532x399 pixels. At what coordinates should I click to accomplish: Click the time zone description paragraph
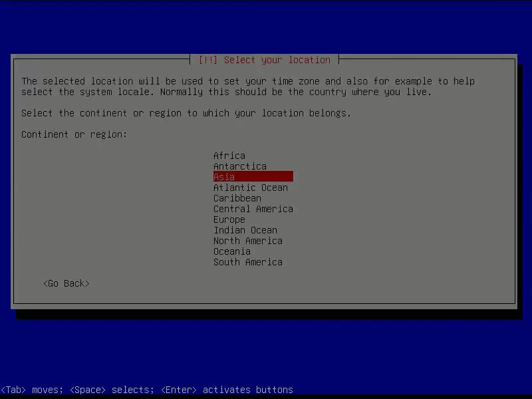(247, 86)
